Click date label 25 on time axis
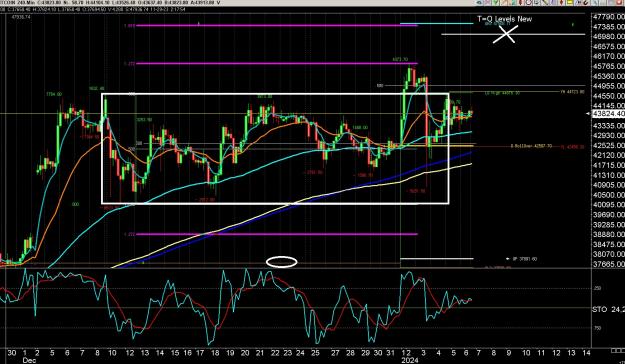625x364 pixels. tap(315, 353)
